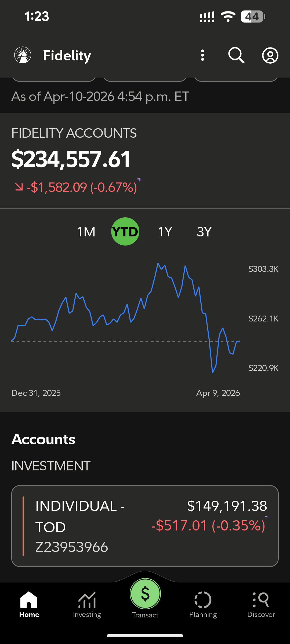
Task: Tap the Apr 9, 2026 chart date label
Action: point(218,393)
